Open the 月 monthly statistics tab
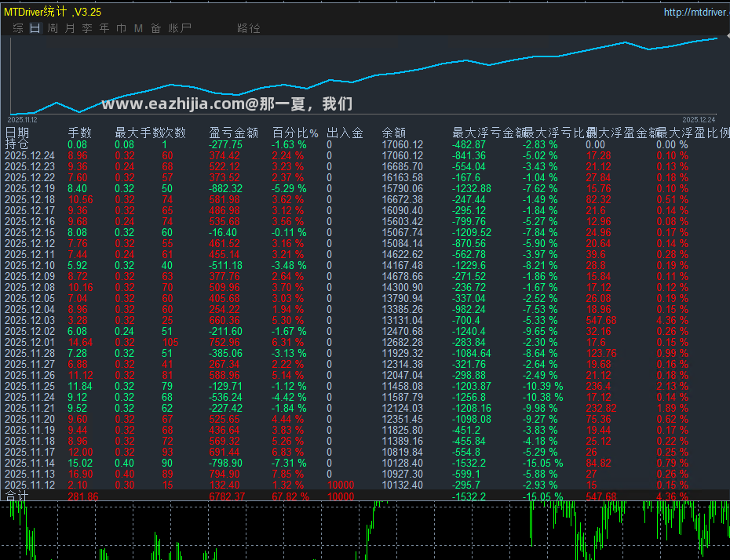 tap(70, 28)
